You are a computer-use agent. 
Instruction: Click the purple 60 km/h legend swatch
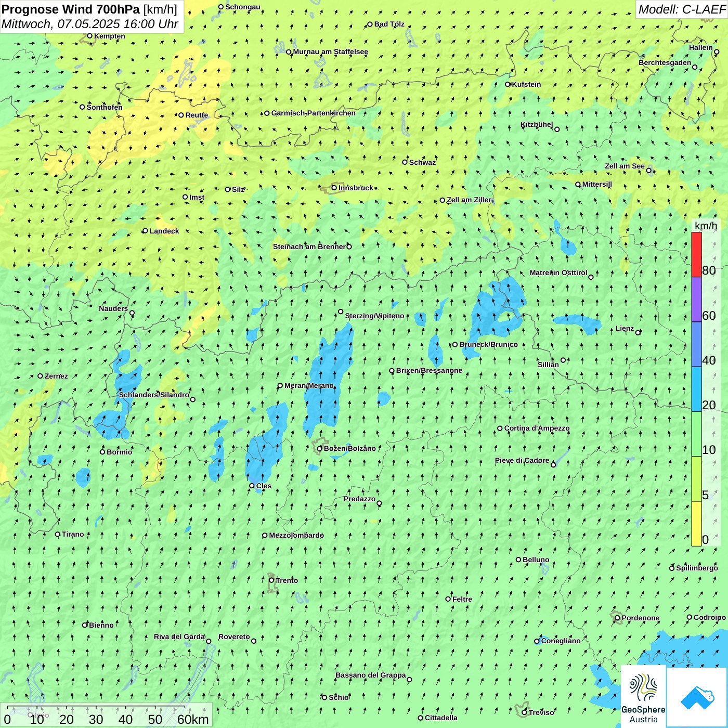tap(696, 300)
